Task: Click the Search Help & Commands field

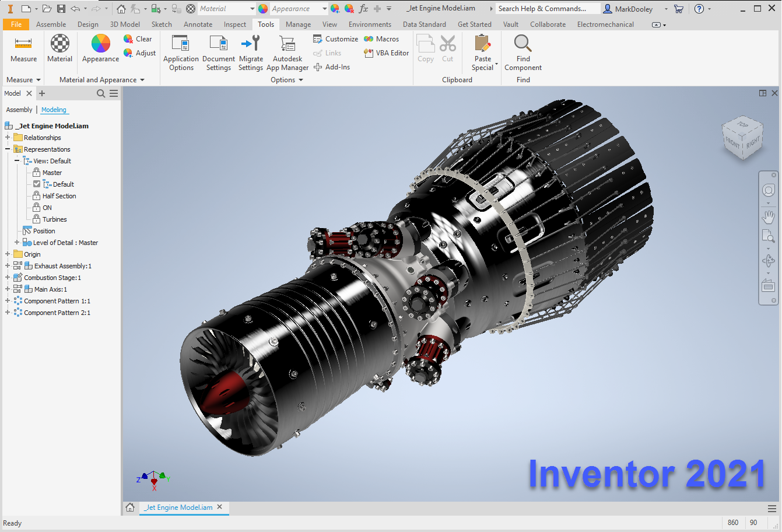Action: [546, 8]
